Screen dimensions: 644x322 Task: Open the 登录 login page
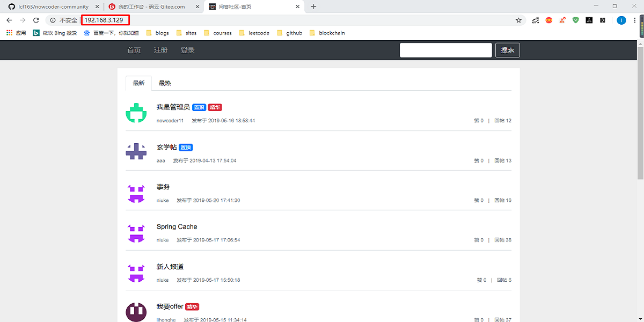pos(187,50)
